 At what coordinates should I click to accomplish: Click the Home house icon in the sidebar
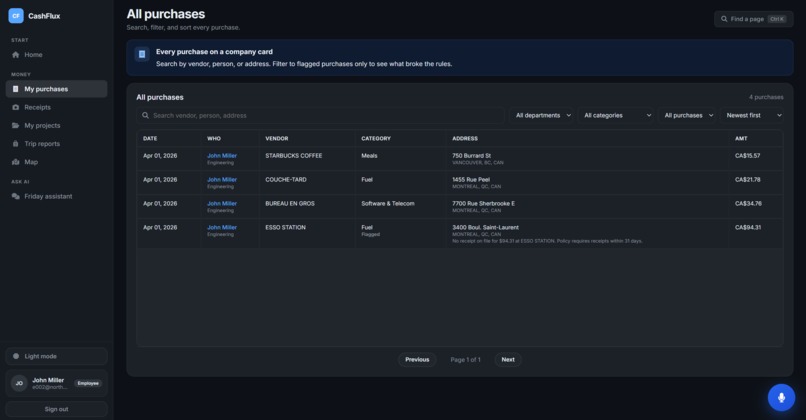15,54
